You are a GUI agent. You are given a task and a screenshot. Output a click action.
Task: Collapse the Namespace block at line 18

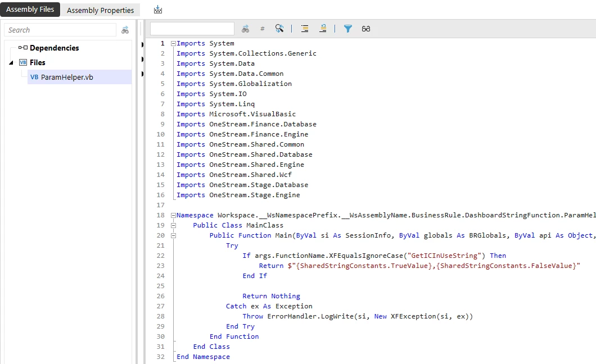[173, 215]
